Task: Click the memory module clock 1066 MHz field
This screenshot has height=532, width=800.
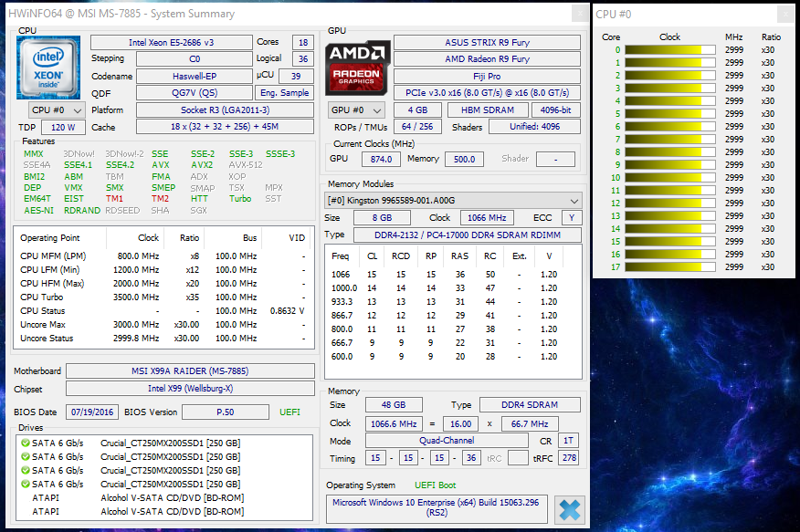Action: 487,217
